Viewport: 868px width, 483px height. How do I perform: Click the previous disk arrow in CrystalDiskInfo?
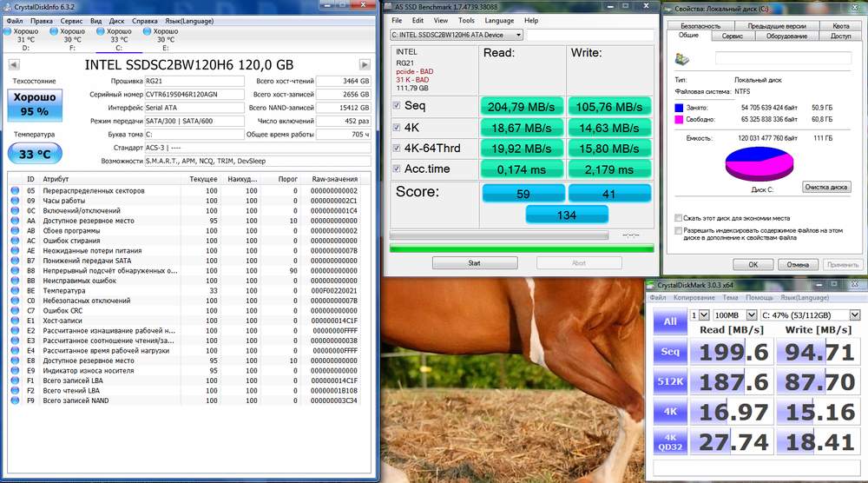(x=14, y=65)
